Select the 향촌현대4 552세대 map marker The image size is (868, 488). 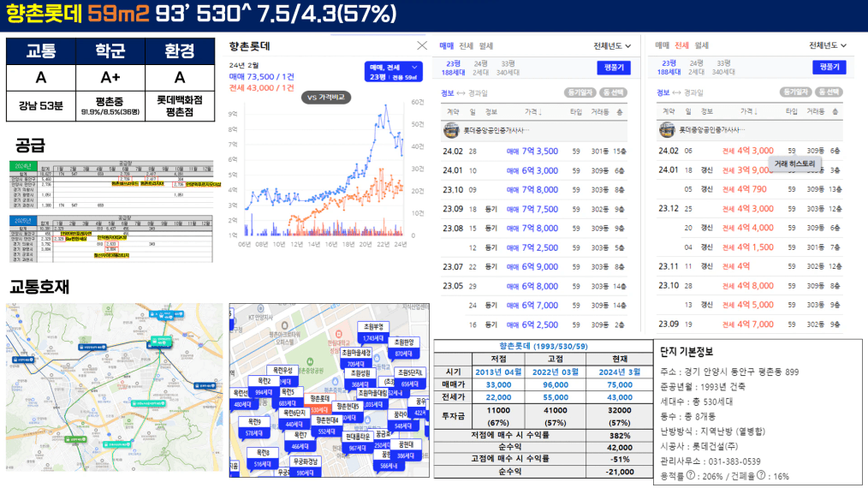[x=327, y=426]
